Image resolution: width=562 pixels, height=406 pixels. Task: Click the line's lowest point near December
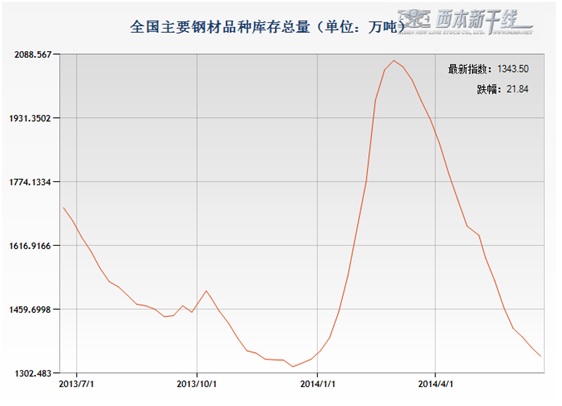[x=293, y=367]
